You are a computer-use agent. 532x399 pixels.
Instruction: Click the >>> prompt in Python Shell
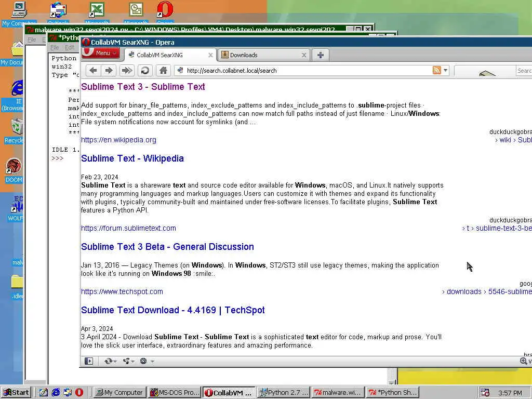click(x=57, y=158)
